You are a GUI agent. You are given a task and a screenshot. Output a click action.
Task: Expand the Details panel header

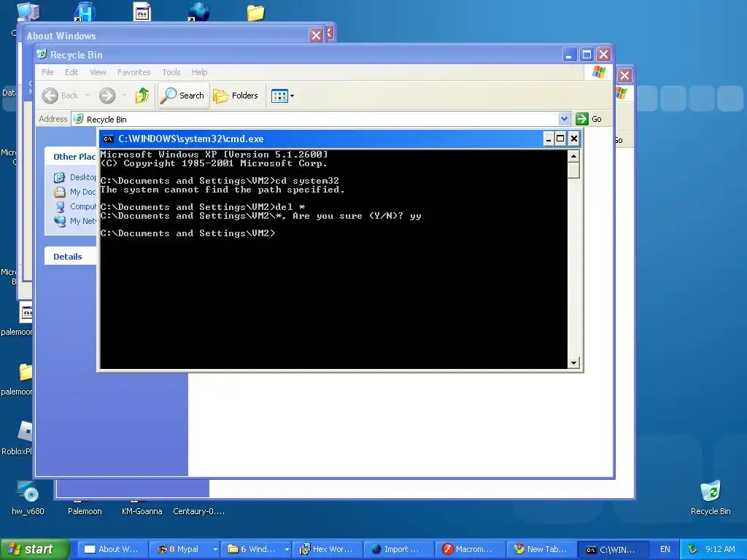click(x=71, y=257)
